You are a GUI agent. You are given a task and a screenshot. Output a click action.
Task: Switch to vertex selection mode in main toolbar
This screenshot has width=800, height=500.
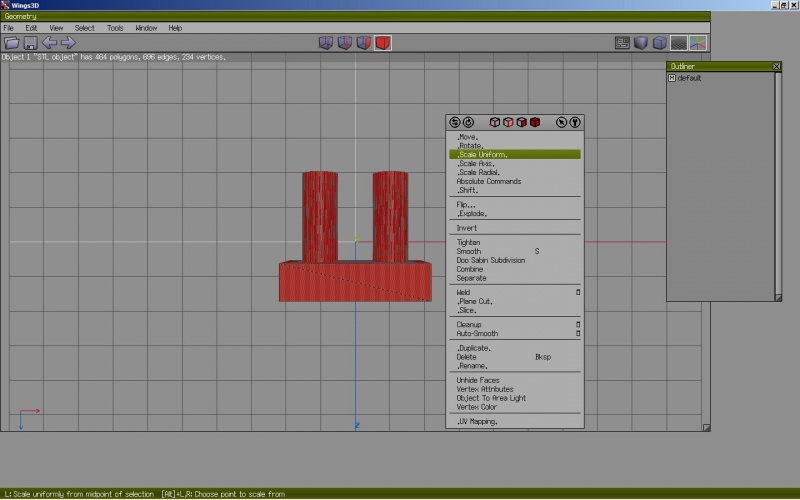326,43
